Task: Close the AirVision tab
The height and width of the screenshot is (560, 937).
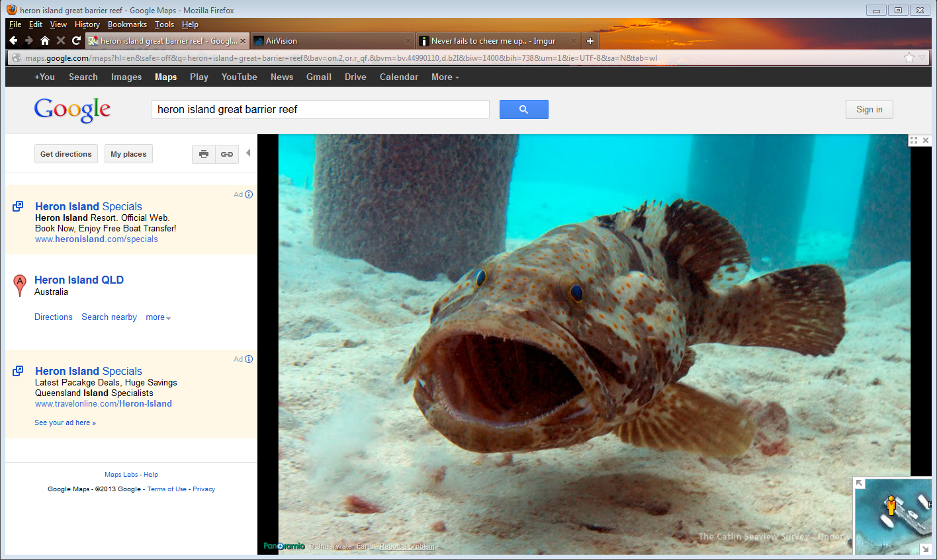Action: [x=408, y=41]
